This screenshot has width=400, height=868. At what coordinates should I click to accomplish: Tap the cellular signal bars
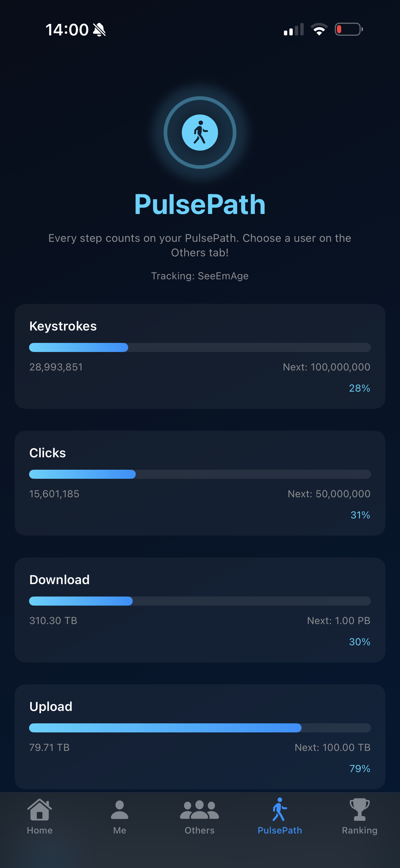click(x=294, y=29)
